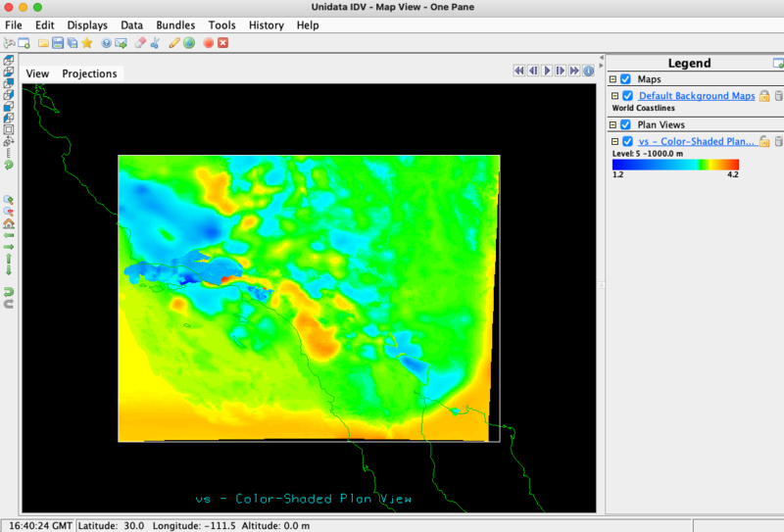The height and width of the screenshot is (532, 784).
Task: Click the red round record icon
Action: click(209, 43)
